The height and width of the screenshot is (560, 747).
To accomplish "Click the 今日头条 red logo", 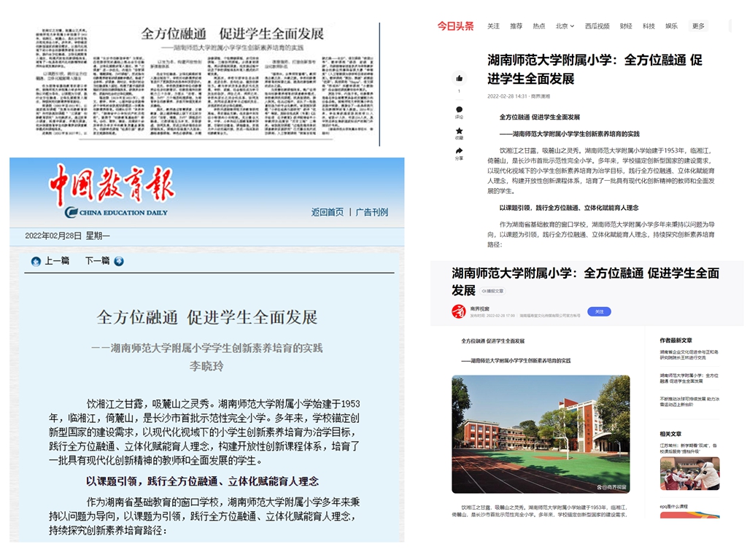I will tap(455, 26).
